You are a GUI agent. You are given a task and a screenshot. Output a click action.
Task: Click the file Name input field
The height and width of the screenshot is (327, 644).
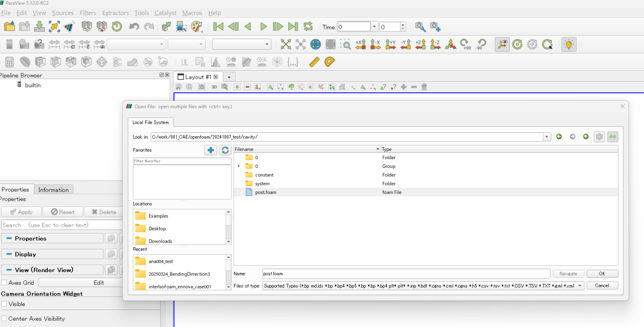[405, 274]
